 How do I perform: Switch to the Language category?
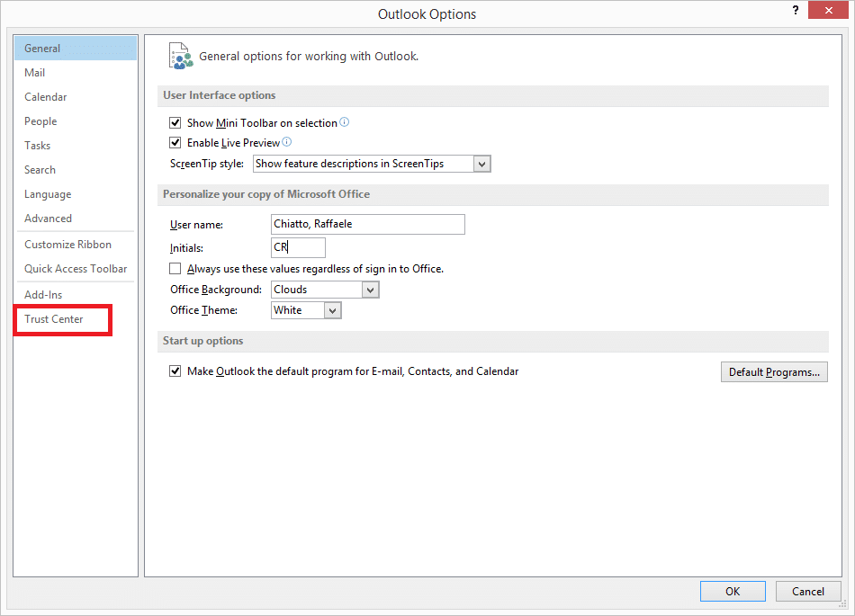point(76,194)
